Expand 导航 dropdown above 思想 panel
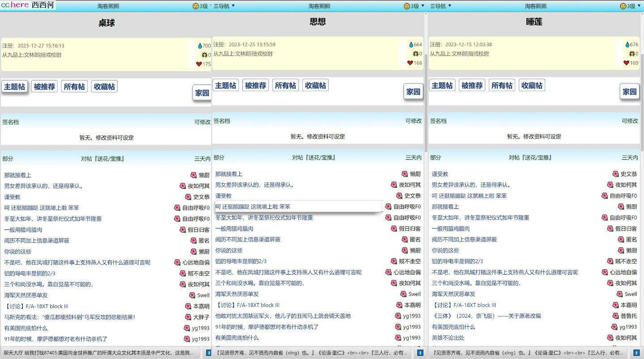Screen dimensions: 644x359 pyautogui.click(x=224, y=6)
